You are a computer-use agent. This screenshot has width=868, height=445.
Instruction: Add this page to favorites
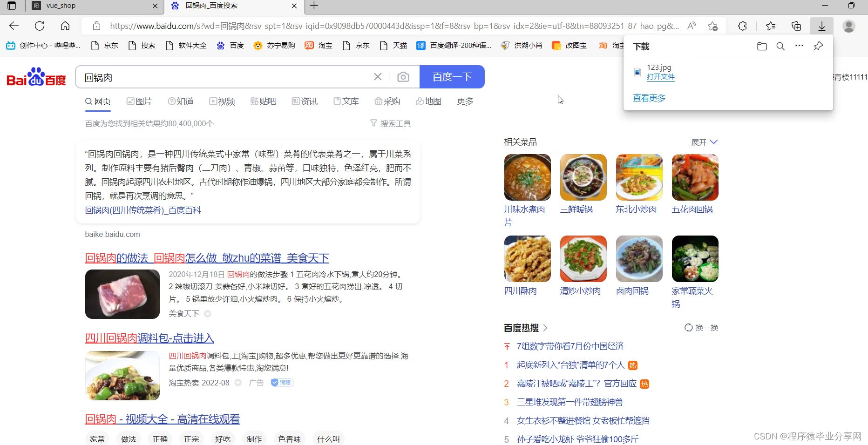tap(712, 26)
